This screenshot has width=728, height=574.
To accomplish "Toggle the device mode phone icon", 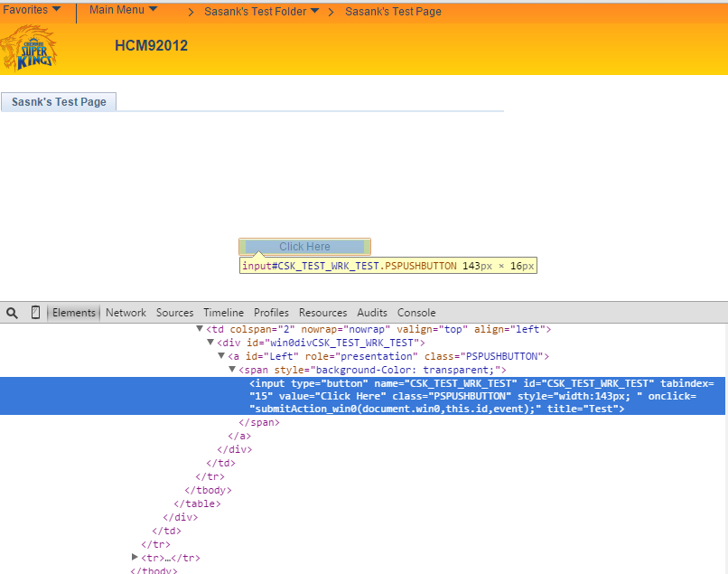I will [35, 313].
